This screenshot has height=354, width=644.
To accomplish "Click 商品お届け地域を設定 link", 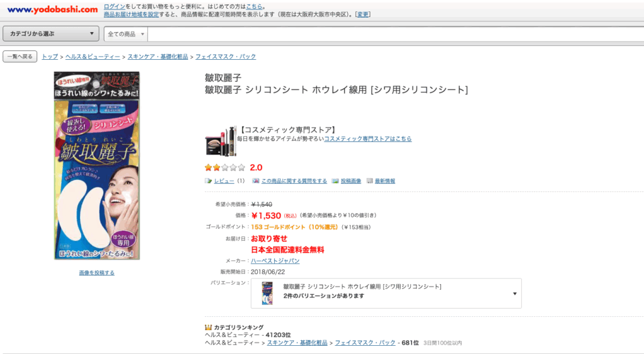I will [x=131, y=14].
